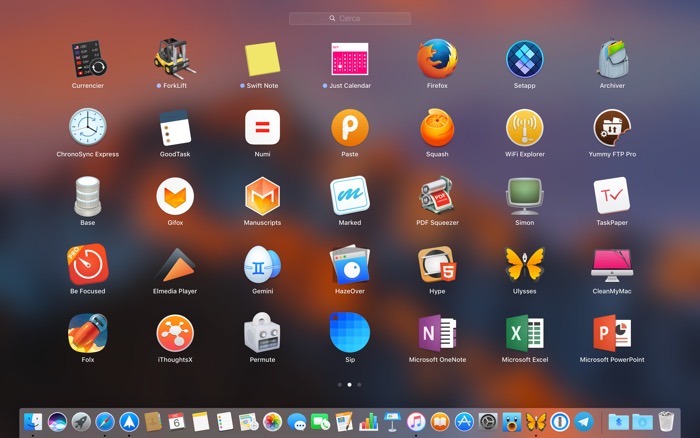The image size is (700, 438).
Task: Click the Cerca search field
Action: click(350, 18)
